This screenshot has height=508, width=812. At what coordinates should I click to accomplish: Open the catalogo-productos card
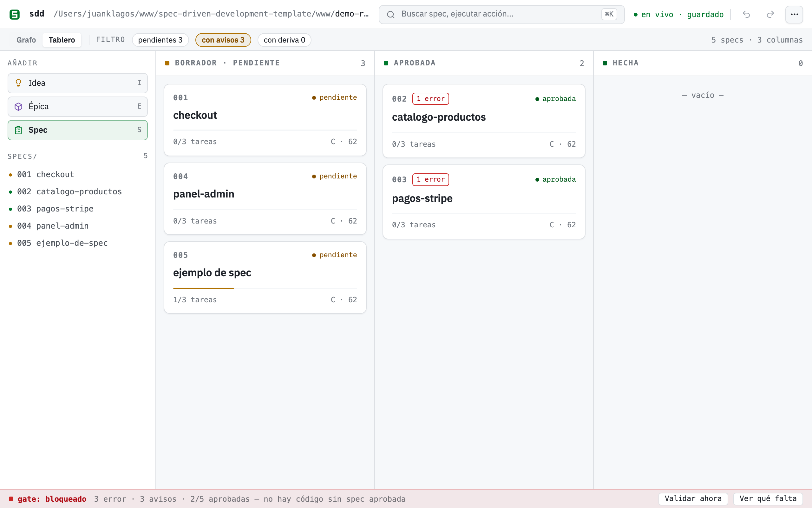483,121
